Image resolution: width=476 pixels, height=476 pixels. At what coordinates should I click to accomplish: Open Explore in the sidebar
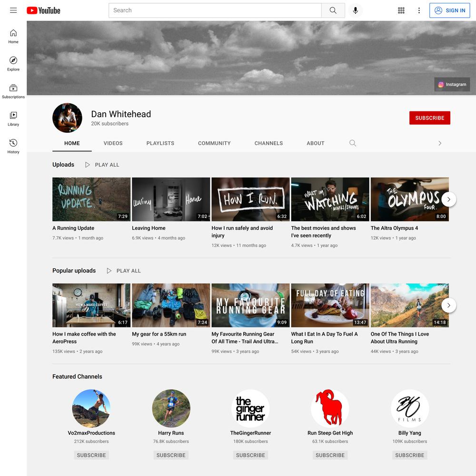[13, 64]
